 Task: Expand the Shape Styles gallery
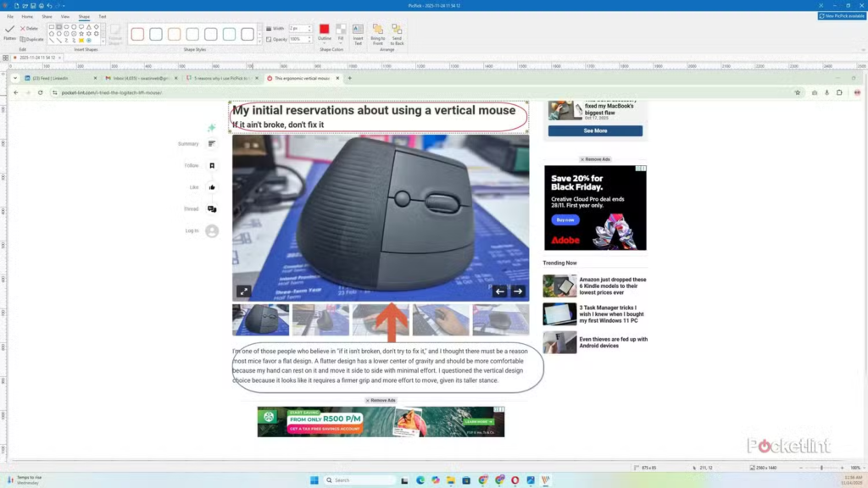tap(259, 42)
